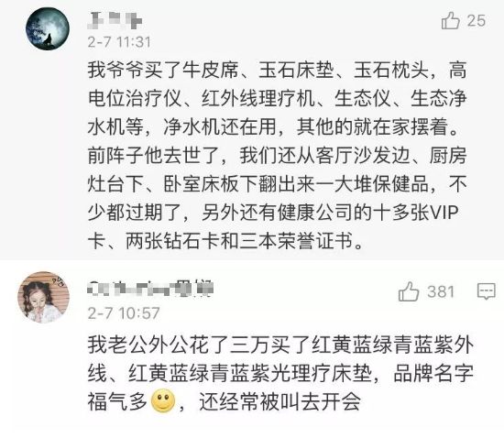Open the wolf-and-moon avatar profile
Viewport: 504px width, 438px height.
pyautogui.click(x=48, y=29)
